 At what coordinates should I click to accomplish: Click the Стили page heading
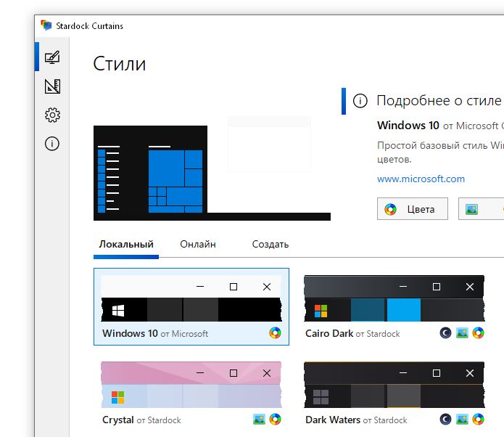coord(119,64)
